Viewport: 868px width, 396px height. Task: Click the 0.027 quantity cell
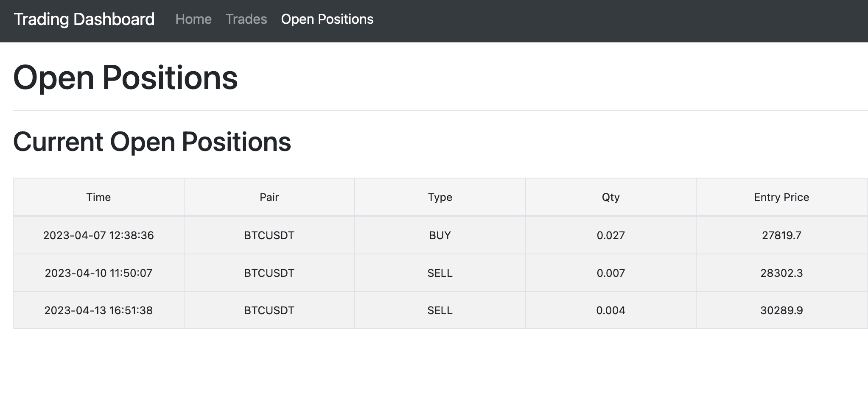pyautogui.click(x=610, y=235)
